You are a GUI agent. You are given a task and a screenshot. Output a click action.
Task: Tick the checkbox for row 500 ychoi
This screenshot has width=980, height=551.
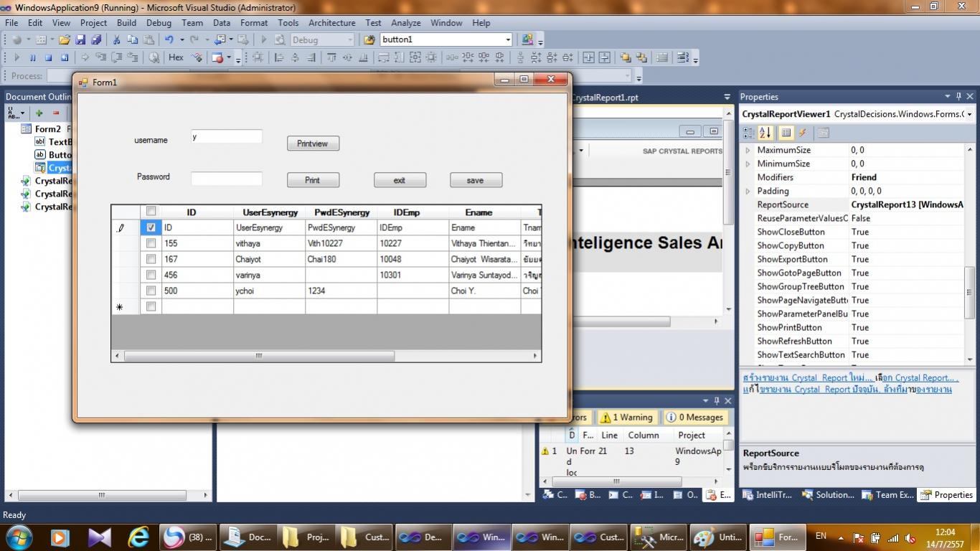pyautogui.click(x=151, y=291)
